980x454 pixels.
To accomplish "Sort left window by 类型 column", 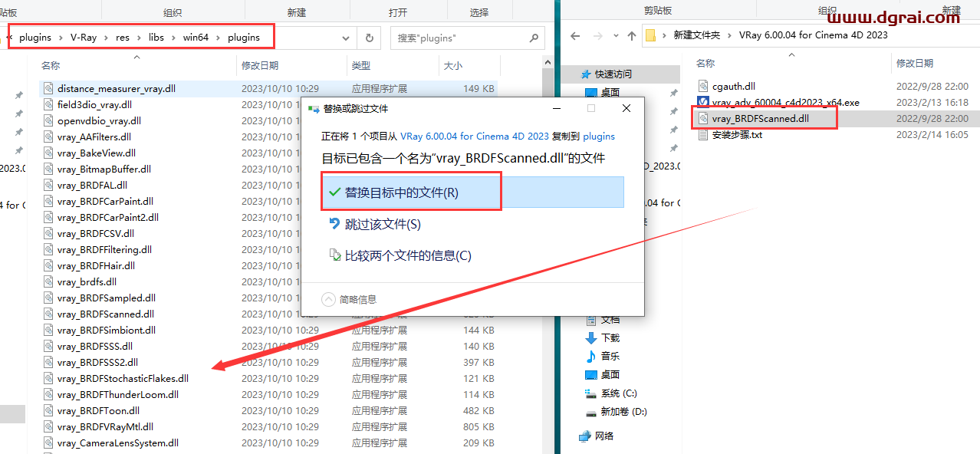I will pyautogui.click(x=360, y=66).
